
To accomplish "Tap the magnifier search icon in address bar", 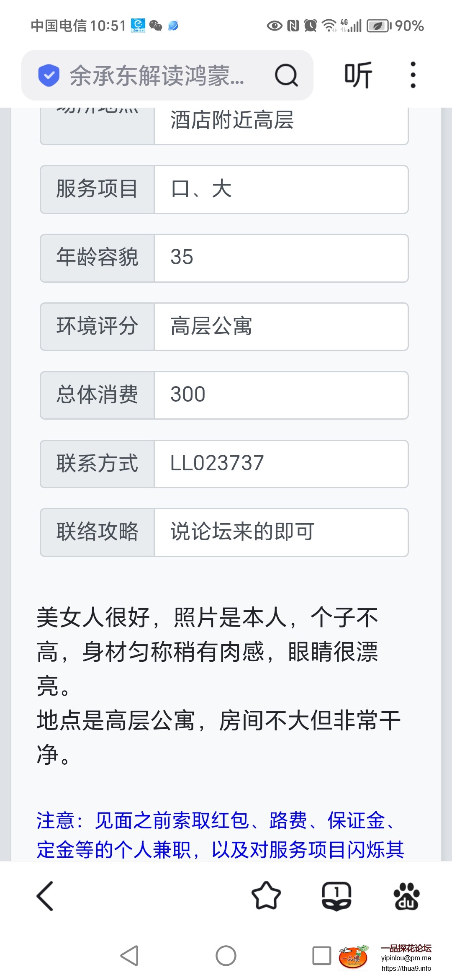I will click(286, 75).
